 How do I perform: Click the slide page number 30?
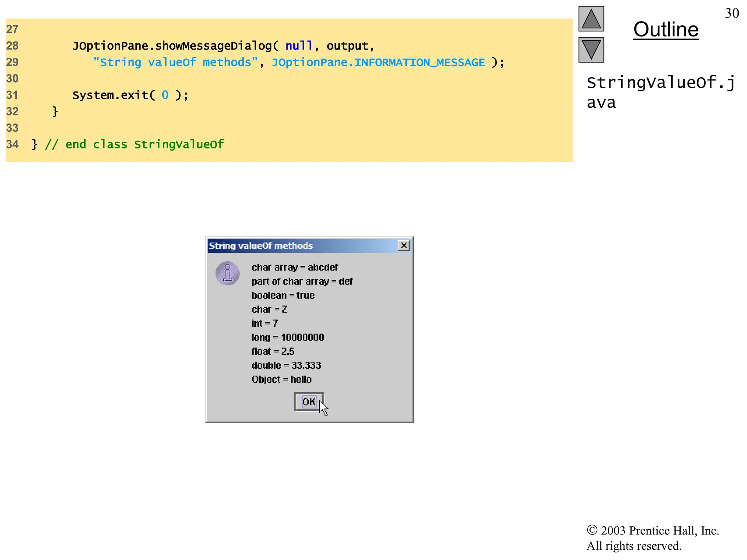(731, 13)
